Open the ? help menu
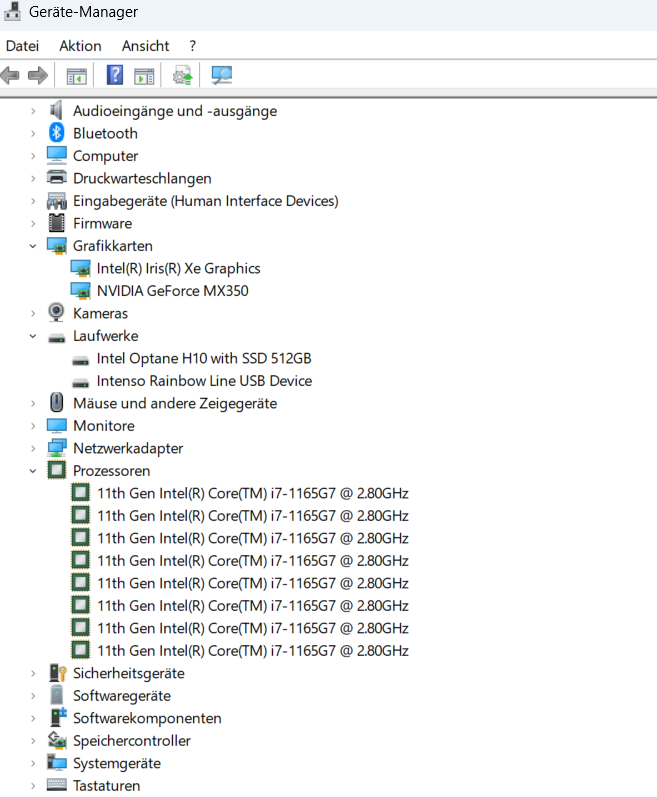Image resolution: width=657 pixels, height=797 pixels. point(193,46)
